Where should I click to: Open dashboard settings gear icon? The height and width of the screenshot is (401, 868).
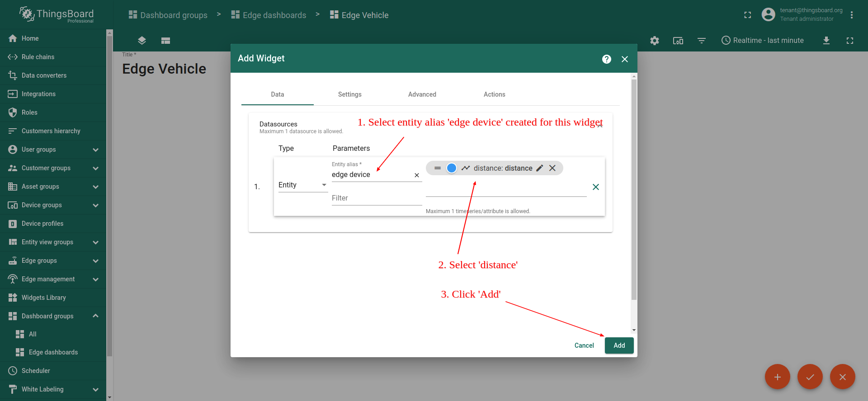(655, 41)
